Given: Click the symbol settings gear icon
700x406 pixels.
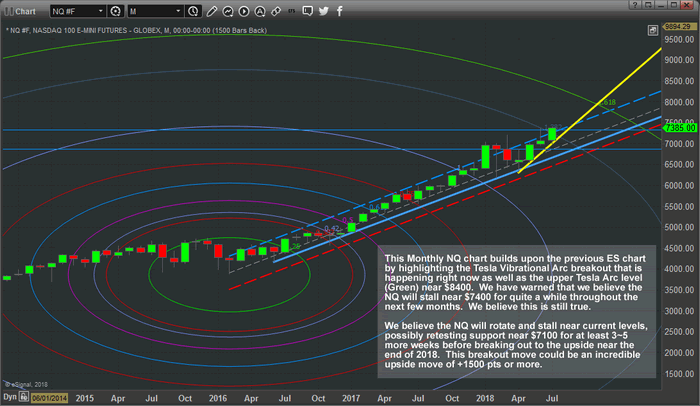Looking at the screenshot, I should (x=116, y=11).
